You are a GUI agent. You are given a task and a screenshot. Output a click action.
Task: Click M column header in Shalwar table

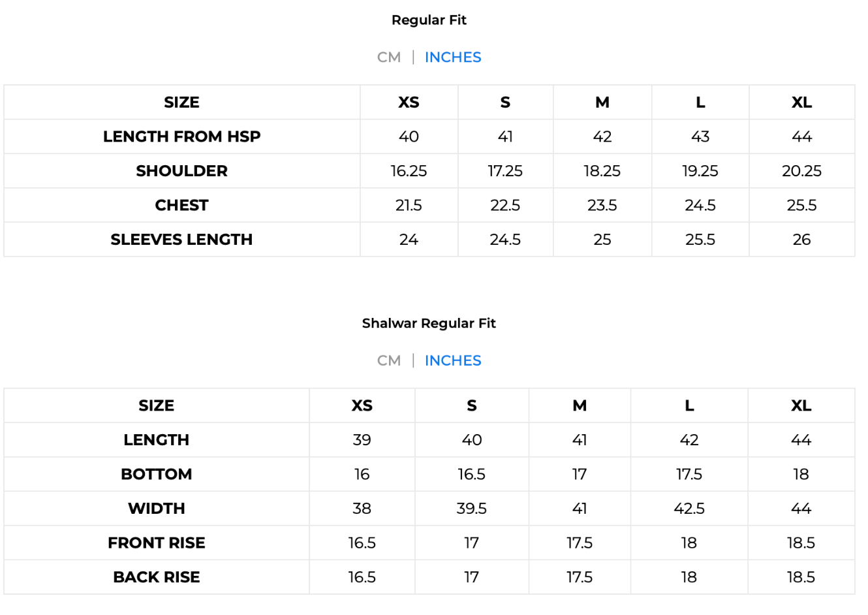tap(580, 405)
